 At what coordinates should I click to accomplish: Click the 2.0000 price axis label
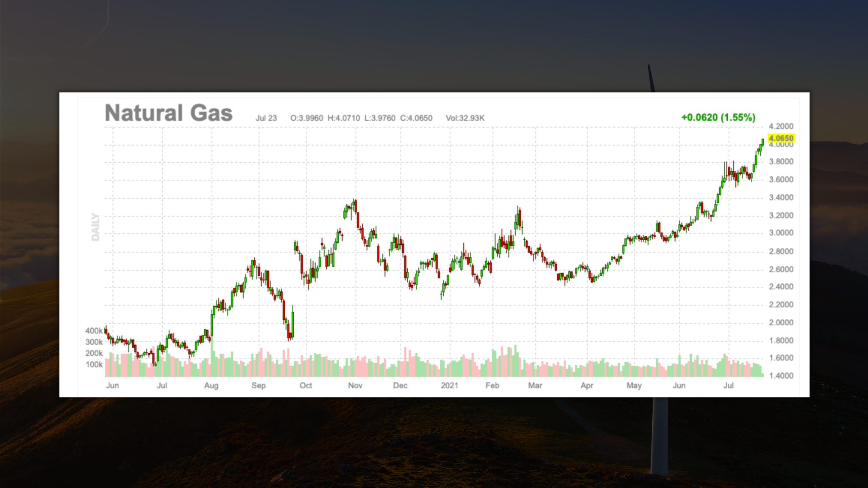pos(781,322)
